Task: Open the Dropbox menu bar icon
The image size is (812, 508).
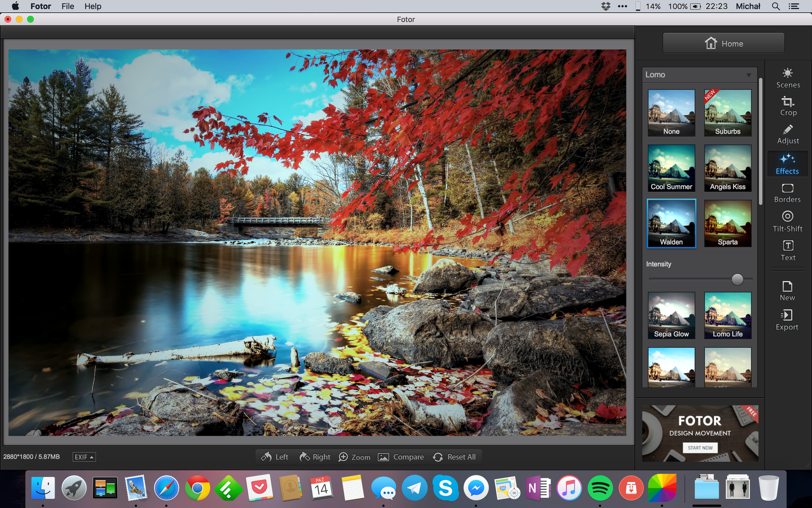Action: [x=606, y=6]
